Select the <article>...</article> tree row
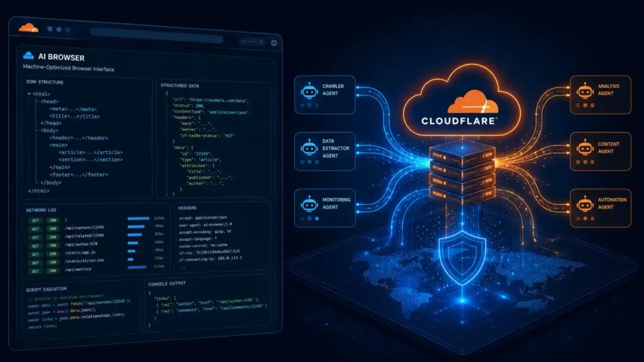 [91, 152]
